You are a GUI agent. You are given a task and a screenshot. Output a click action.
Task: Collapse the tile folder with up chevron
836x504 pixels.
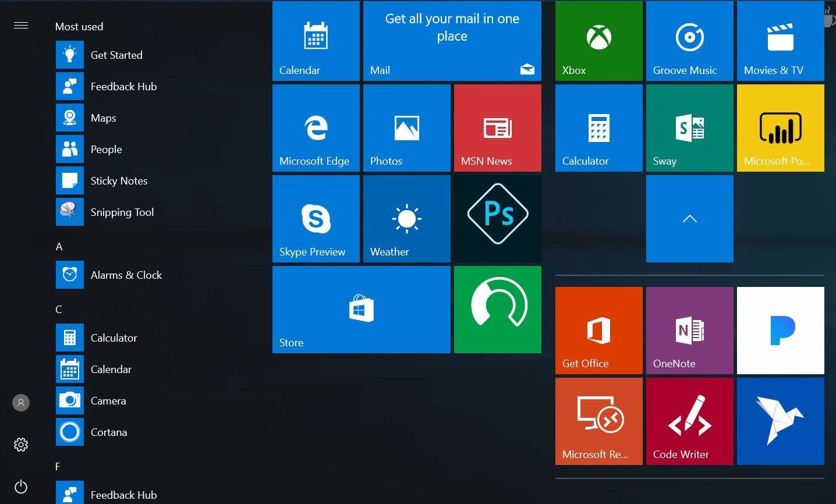point(690,219)
